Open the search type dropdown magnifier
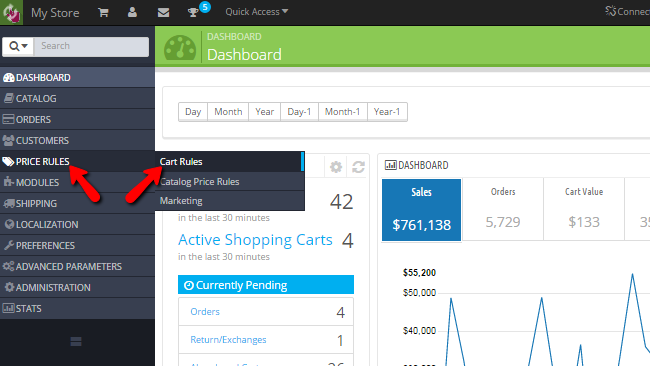Screen dimensions: 650x366 pos(18,46)
